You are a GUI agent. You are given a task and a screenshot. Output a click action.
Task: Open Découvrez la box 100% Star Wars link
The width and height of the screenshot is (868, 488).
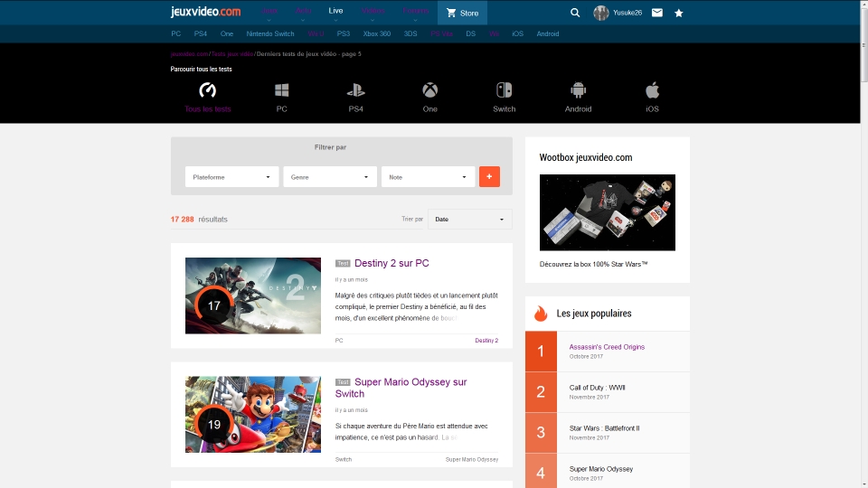tap(593, 264)
